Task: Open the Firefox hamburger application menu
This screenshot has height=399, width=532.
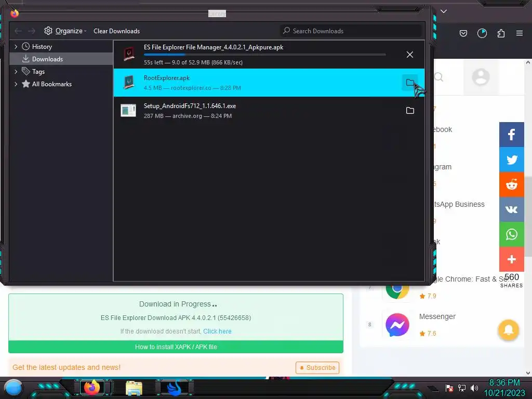Action: point(520,33)
